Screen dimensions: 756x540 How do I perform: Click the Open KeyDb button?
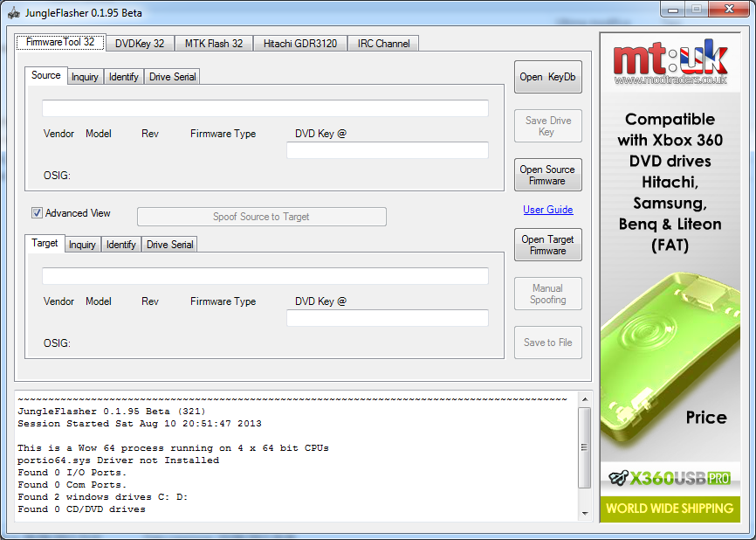[x=547, y=77]
